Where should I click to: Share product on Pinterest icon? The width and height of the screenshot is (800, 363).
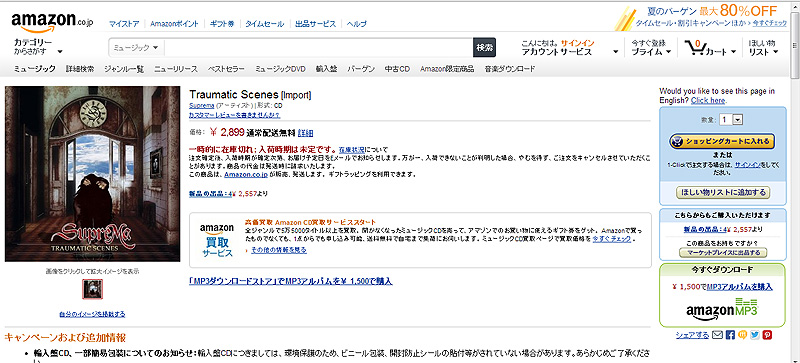[x=767, y=335]
